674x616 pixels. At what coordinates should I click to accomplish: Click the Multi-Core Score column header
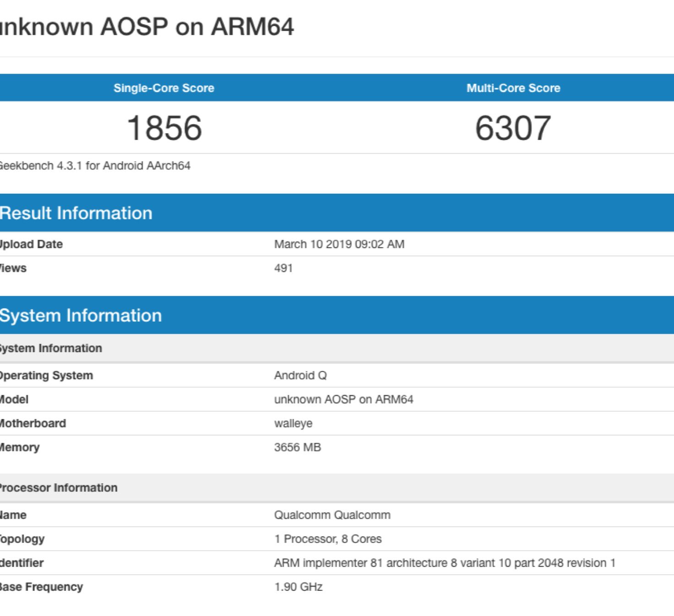click(513, 88)
